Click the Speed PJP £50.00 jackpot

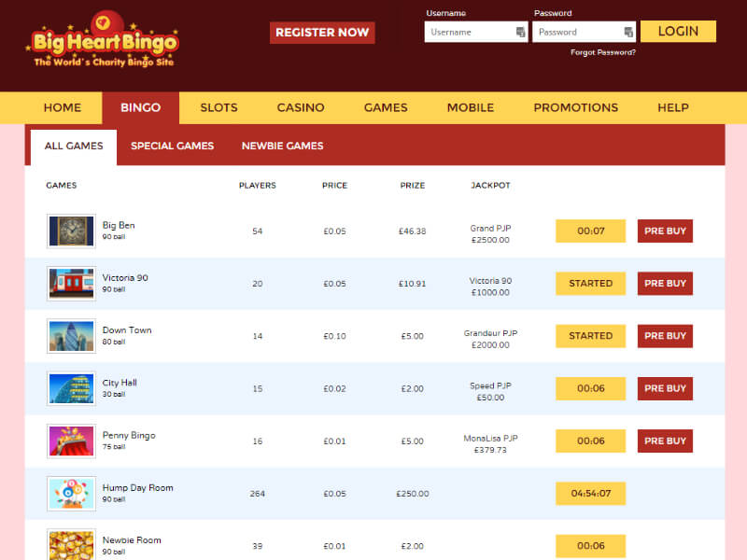coord(491,391)
